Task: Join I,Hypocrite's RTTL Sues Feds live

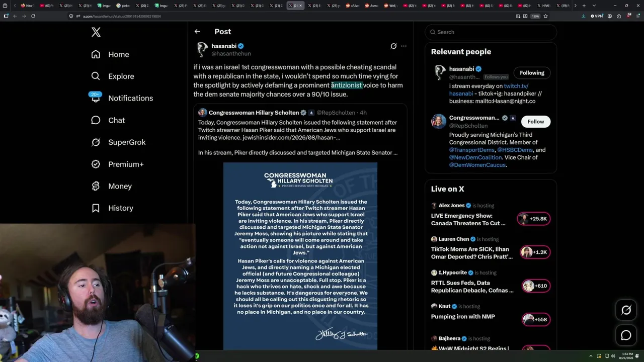Action: pyautogui.click(x=472, y=287)
